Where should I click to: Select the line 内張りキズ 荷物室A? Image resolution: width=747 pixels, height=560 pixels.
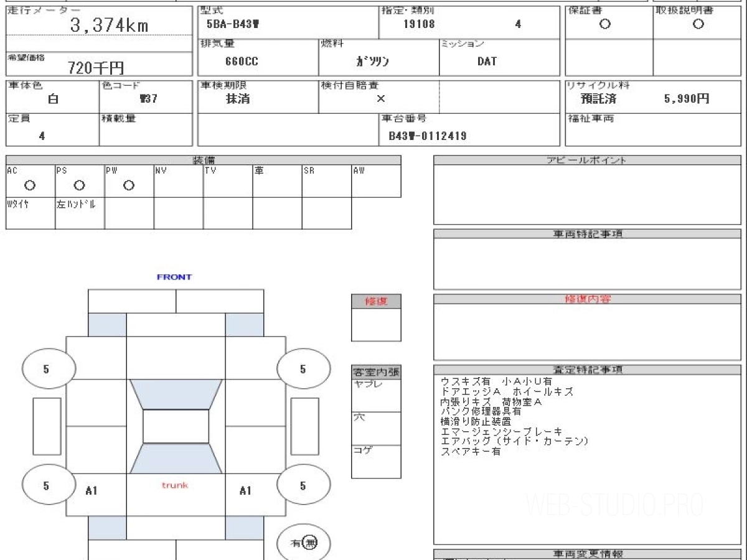[x=491, y=402]
